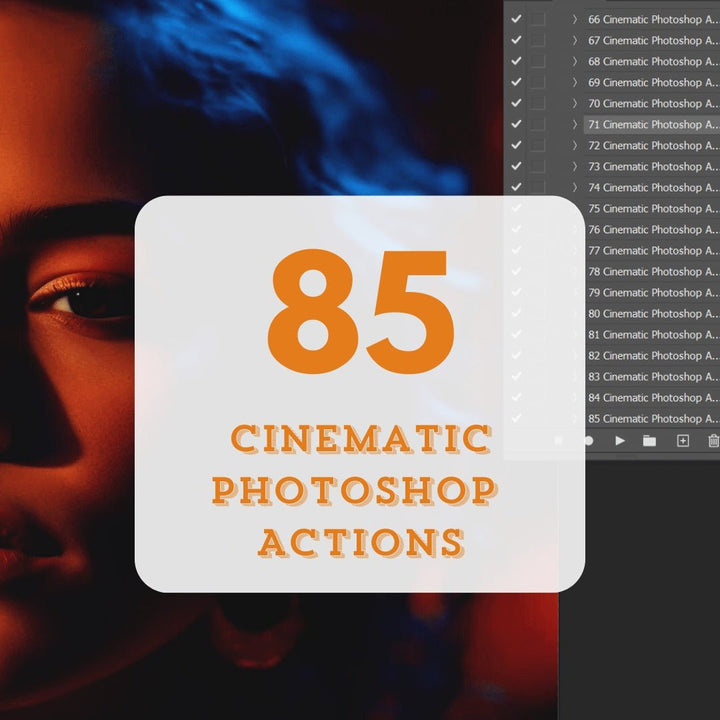Select action name '84 Cinematic Photoshop A...'
720x720 pixels.
pyautogui.click(x=653, y=397)
